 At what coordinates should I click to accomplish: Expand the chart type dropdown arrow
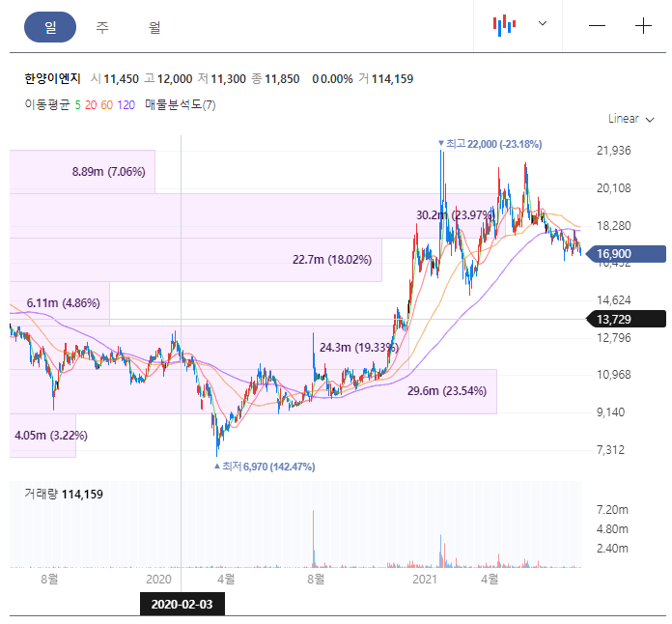pos(543,23)
